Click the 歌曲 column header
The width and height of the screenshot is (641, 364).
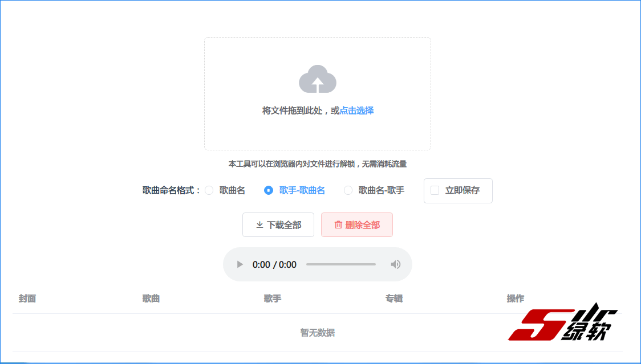coord(151,298)
